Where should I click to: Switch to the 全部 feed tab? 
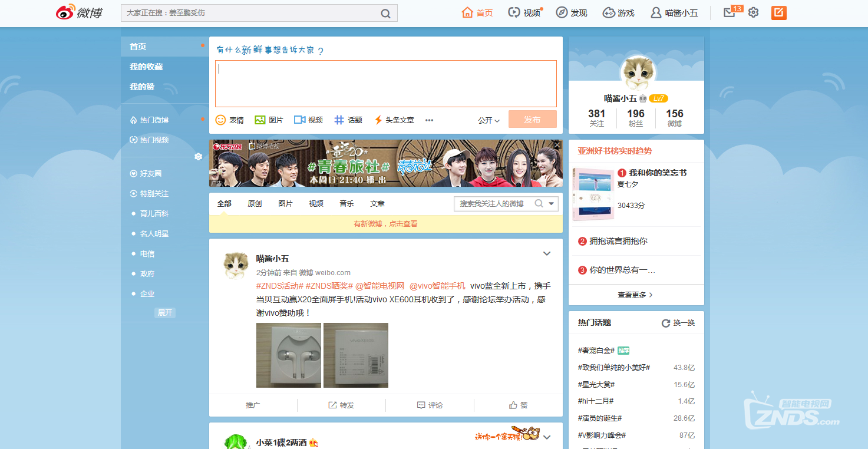(x=224, y=204)
